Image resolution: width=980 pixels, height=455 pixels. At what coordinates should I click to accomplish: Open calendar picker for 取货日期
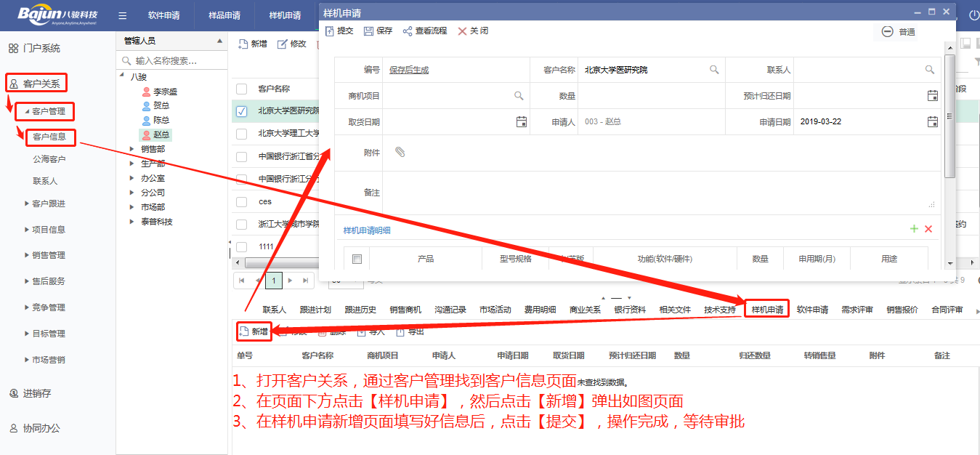521,122
